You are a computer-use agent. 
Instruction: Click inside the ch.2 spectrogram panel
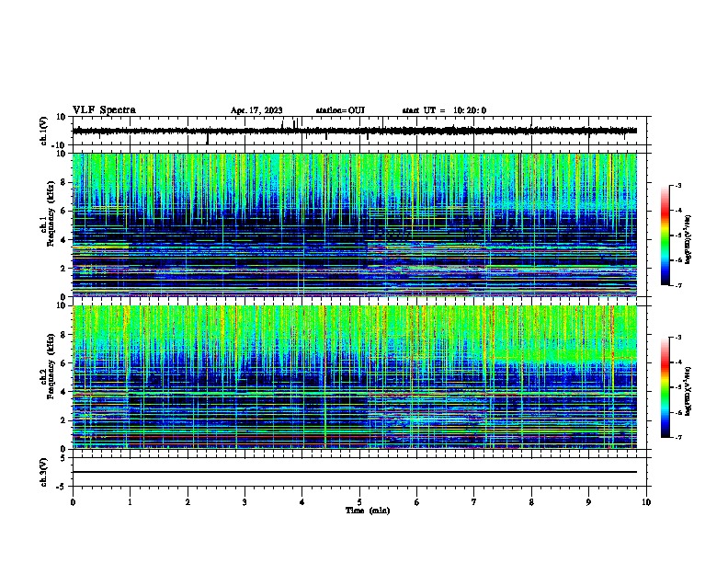click(x=355, y=377)
